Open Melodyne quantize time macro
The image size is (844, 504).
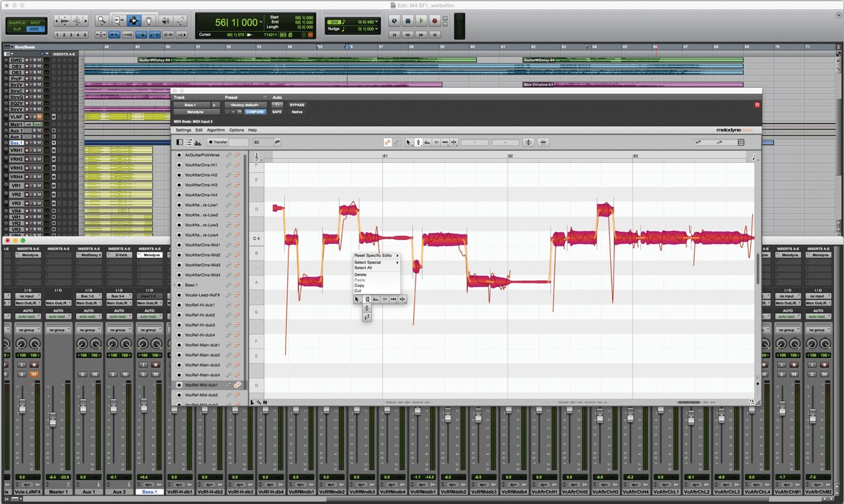(x=544, y=142)
